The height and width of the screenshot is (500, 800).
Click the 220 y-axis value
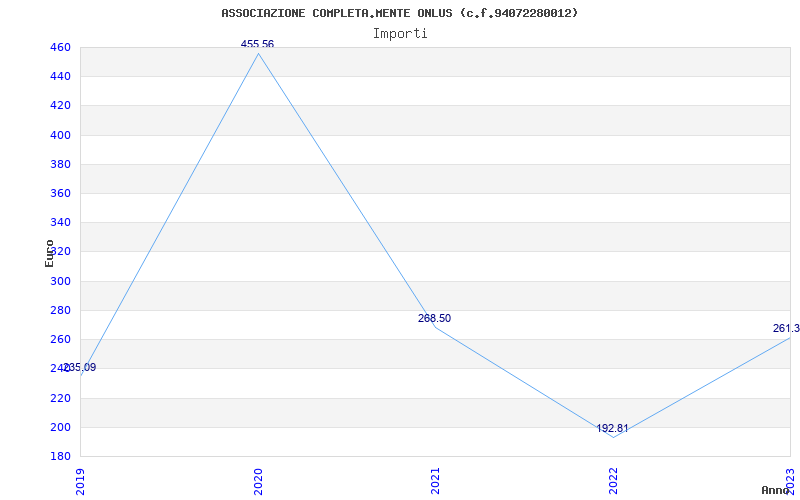pos(60,398)
